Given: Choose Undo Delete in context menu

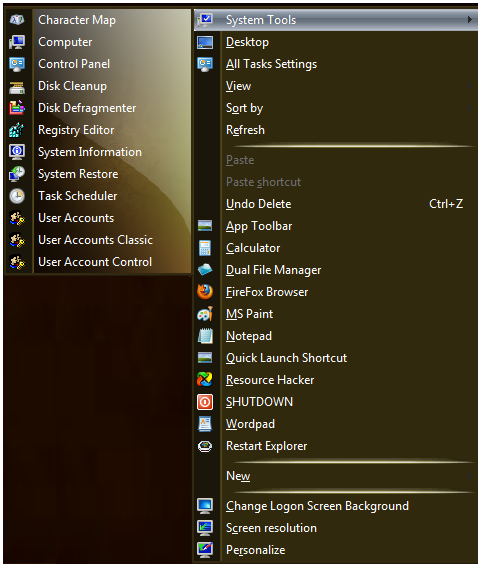Looking at the screenshot, I should tap(336, 204).
